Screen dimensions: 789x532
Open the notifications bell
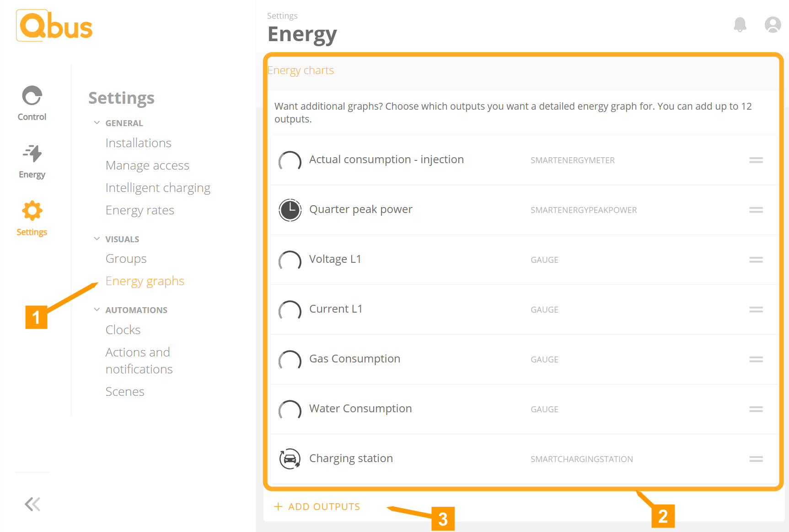pos(740,25)
